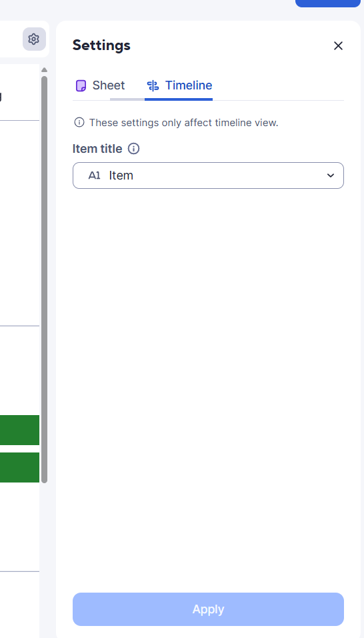This screenshot has height=638, width=364.
Task: Click the purple Sheet tab icon
Action: coord(81,86)
